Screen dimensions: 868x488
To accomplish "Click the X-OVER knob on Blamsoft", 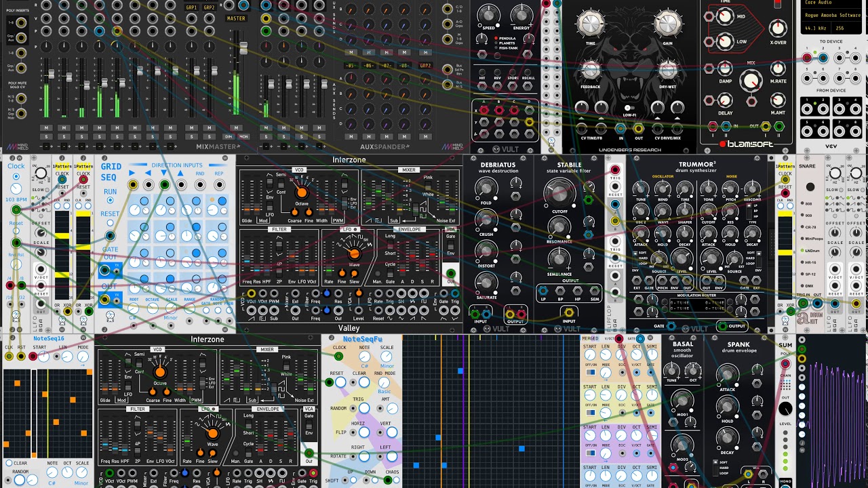I will click(x=778, y=27).
